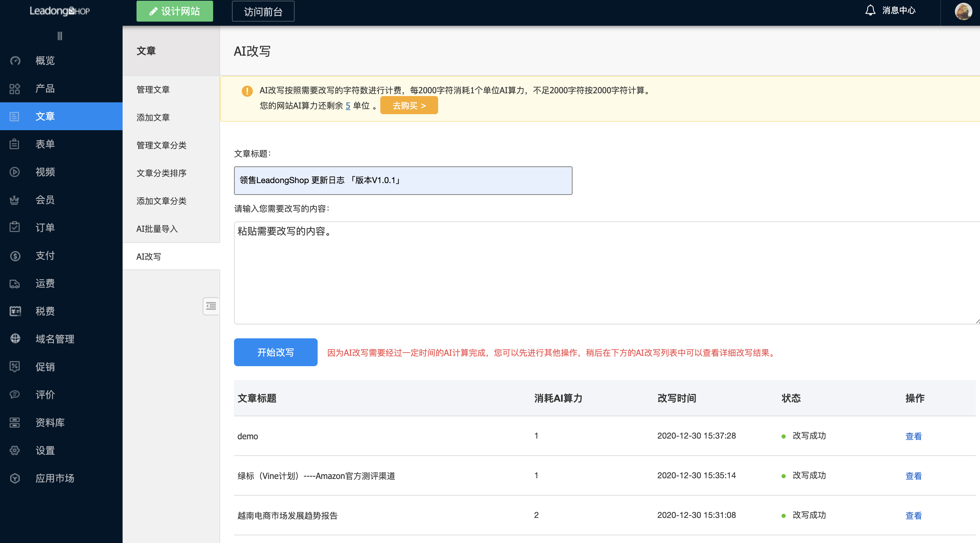Select AI批量导入 in the article submenu

157,229
